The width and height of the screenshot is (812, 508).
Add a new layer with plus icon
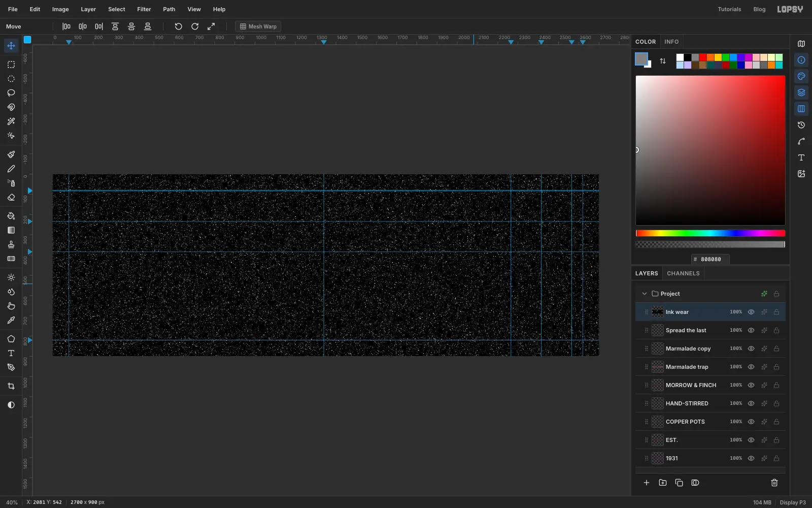647,483
